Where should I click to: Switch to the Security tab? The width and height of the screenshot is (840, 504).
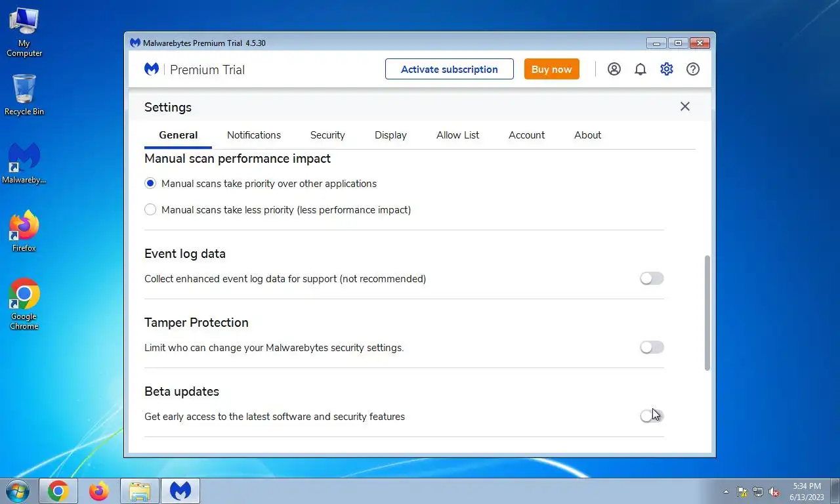pyautogui.click(x=327, y=135)
